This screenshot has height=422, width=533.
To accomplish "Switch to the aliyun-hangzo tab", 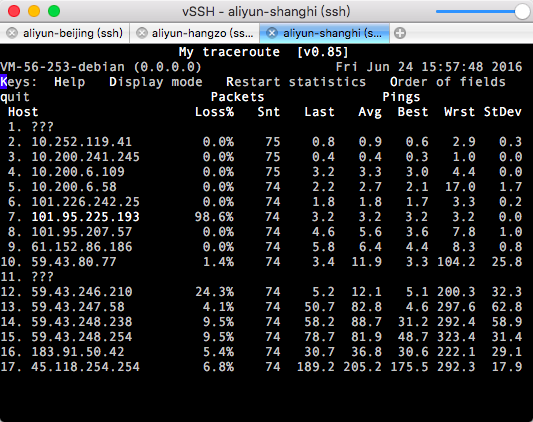I will coord(195,33).
